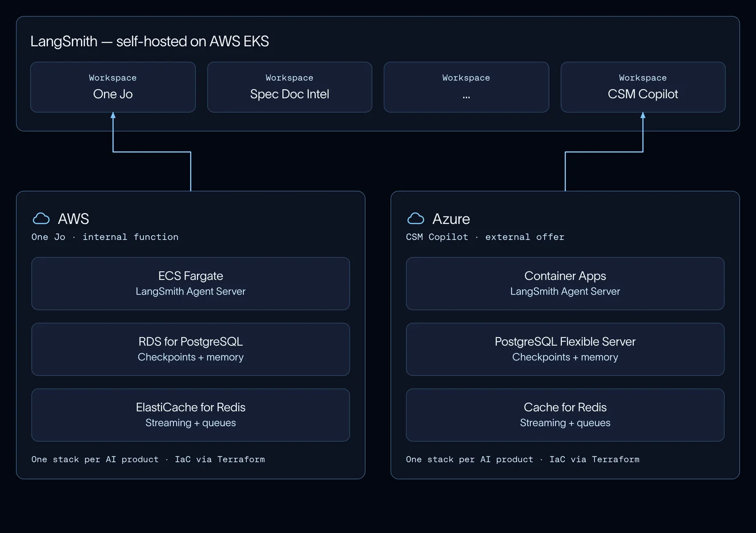756x533 pixels.
Task: Click the "CSM Copilot · external offer" caption
Action: (485, 237)
